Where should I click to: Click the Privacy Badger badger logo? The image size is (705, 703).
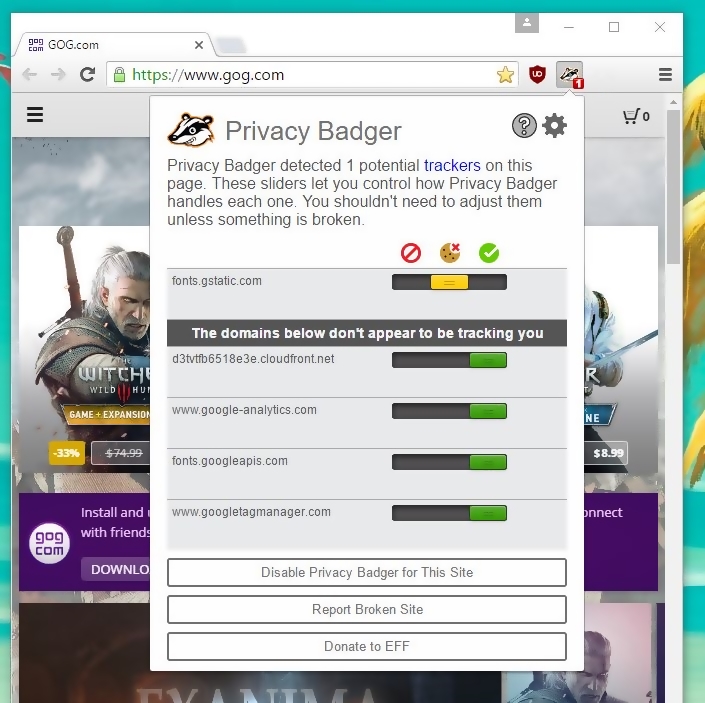[x=191, y=130]
